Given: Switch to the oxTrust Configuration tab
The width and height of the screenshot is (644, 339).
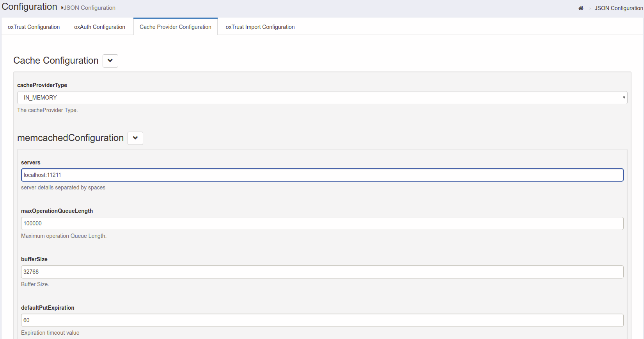Looking at the screenshot, I should [34, 27].
